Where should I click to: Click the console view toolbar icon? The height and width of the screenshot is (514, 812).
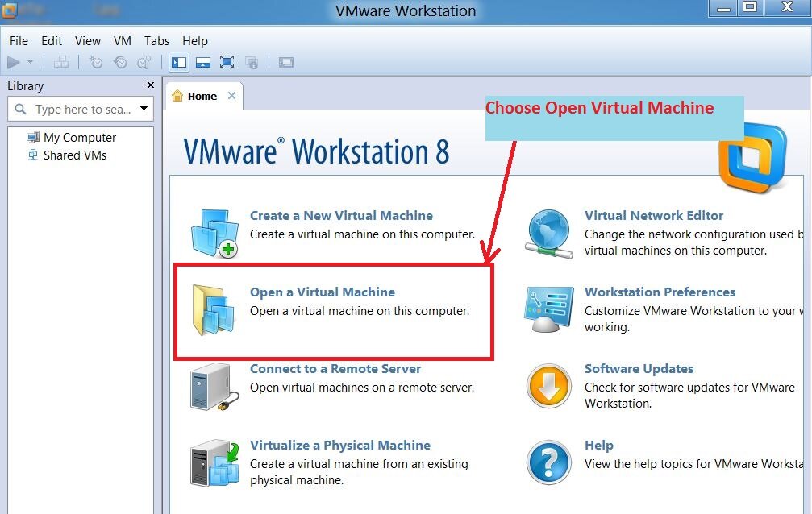[x=286, y=63]
